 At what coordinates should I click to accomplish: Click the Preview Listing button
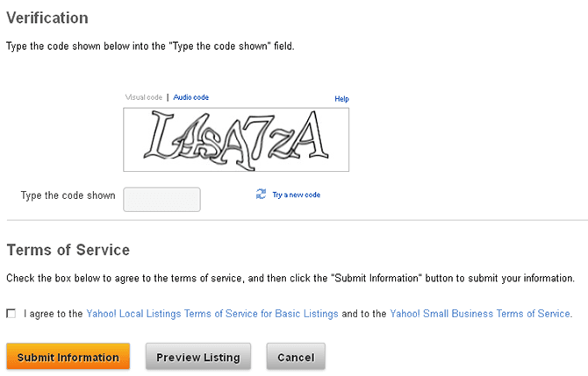pyautogui.click(x=197, y=357)
